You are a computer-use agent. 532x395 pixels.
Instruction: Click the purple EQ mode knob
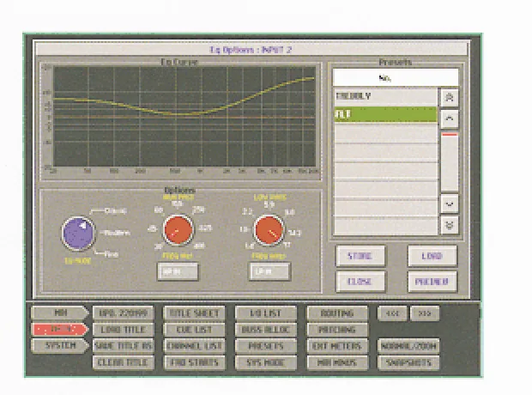78,234
